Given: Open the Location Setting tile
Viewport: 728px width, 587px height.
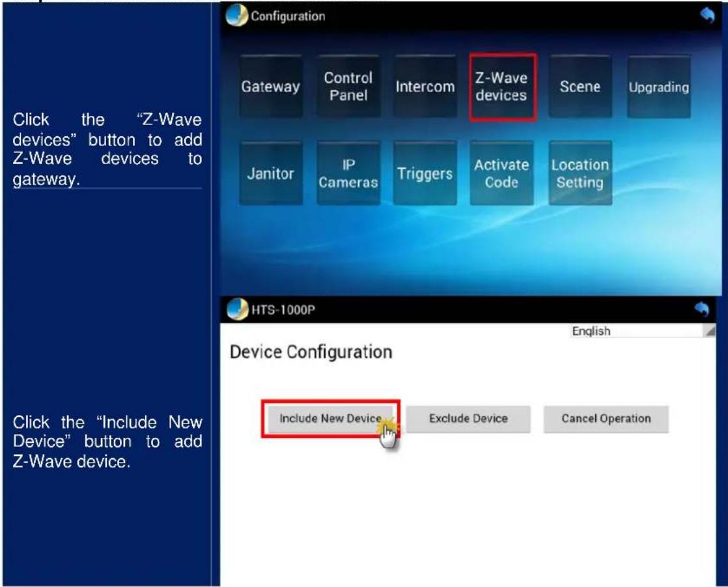Looking at the screenshot, I should coord(580,173).
